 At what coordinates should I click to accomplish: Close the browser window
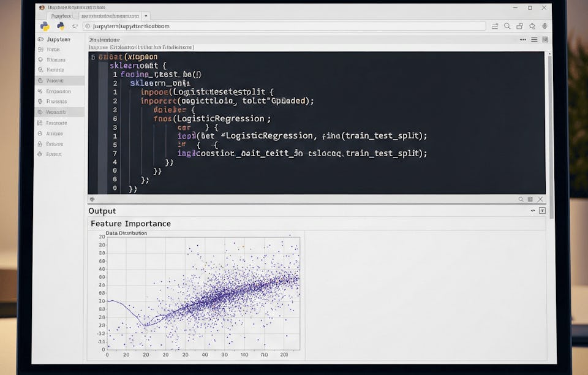[x=544, y=7]
